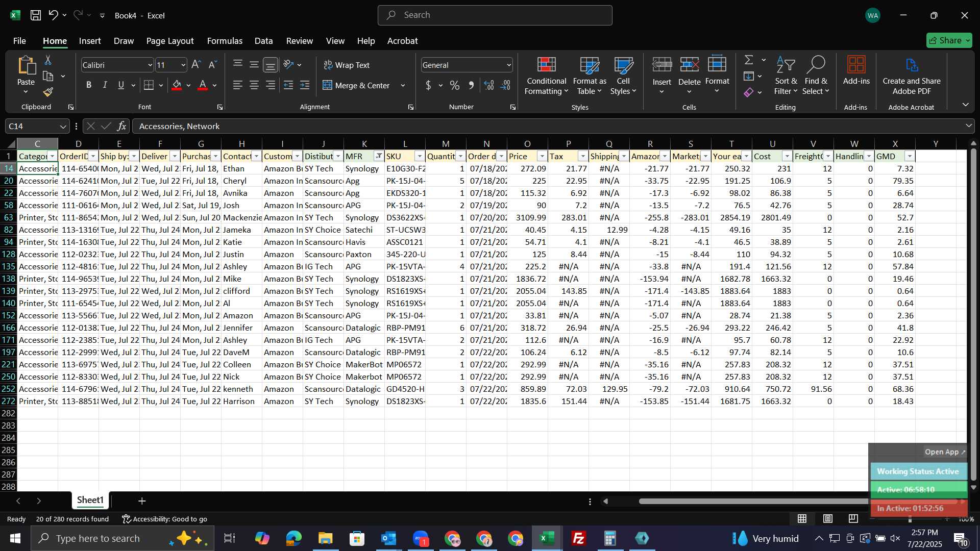The width and height of the screenshot is (980, 551).
Task: Add a new sheet with plus button
Action: (x=142, y=501)
